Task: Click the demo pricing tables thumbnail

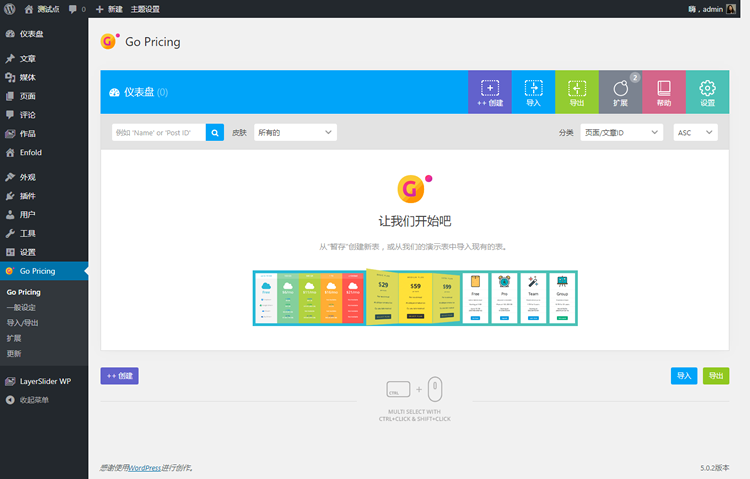Action: (415, 298)
